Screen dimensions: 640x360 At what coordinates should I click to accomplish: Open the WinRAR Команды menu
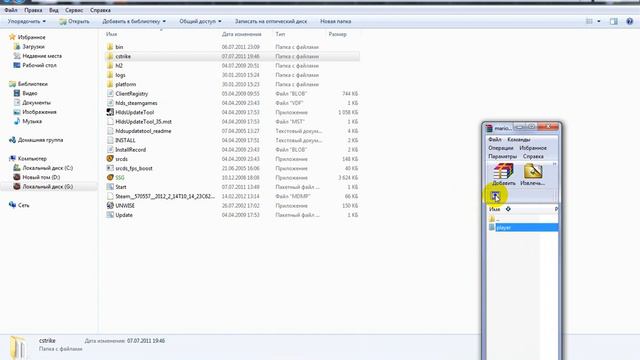(x=519, y=140)
